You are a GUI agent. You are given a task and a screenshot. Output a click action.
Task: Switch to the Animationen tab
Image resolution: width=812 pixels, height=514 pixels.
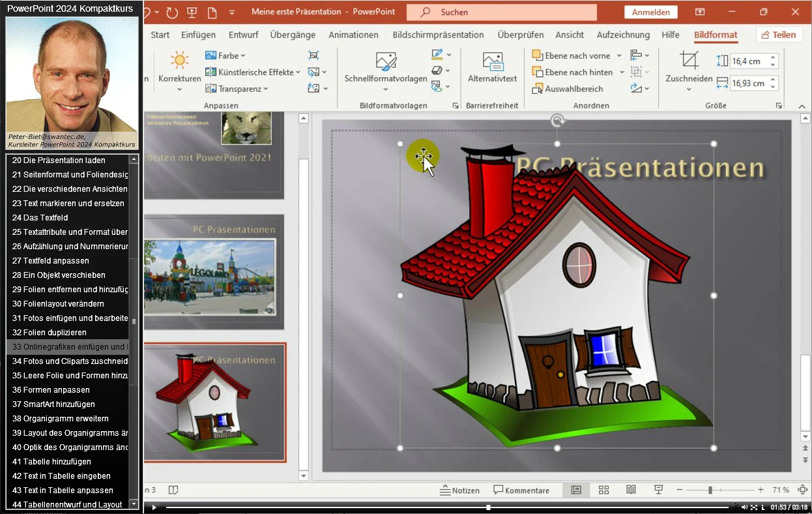pos(353,35)
